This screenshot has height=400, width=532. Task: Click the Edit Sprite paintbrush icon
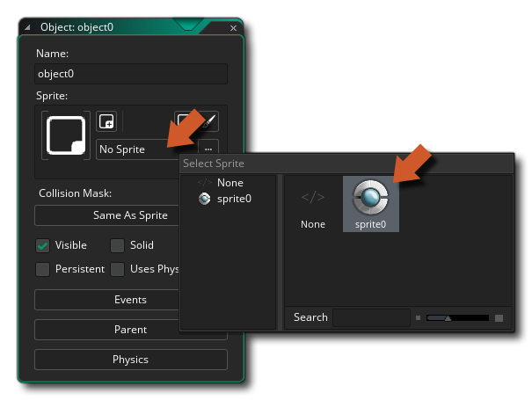[209, 121]
